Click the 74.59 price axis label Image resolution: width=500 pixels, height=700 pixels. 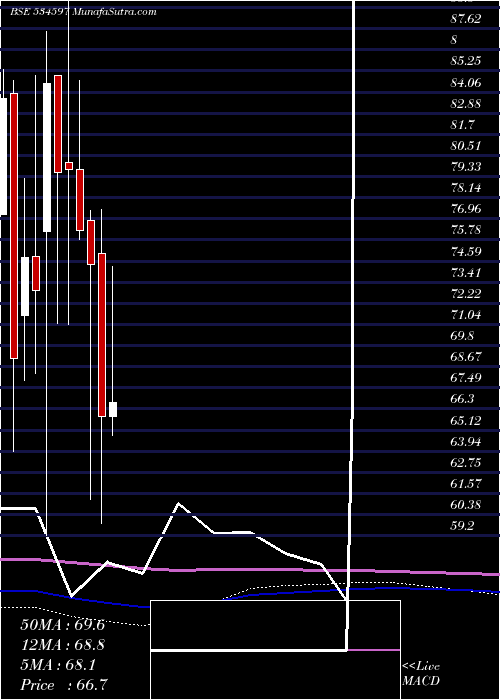[466, 251]
